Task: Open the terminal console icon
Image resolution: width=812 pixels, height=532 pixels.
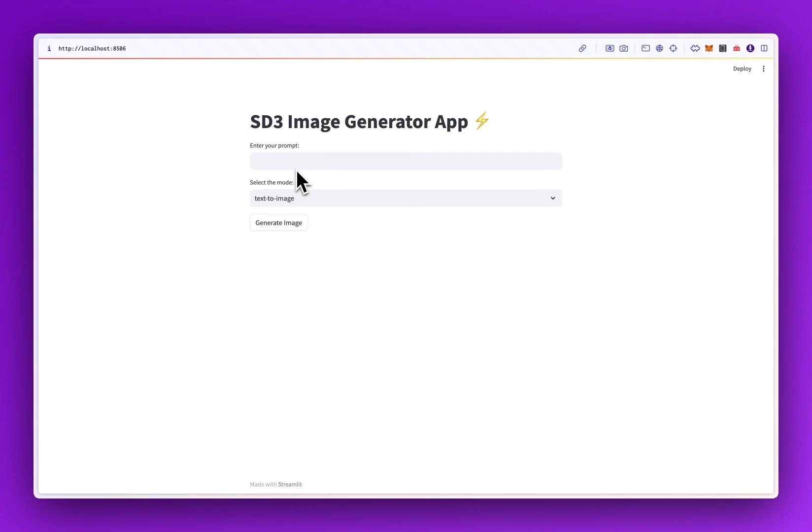Action: point(645,48)
